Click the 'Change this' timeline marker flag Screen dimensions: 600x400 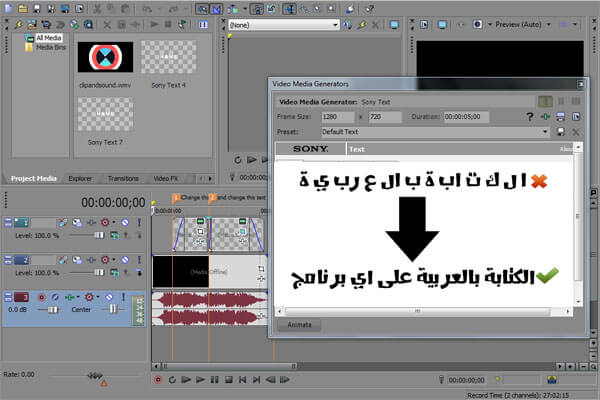176,198
